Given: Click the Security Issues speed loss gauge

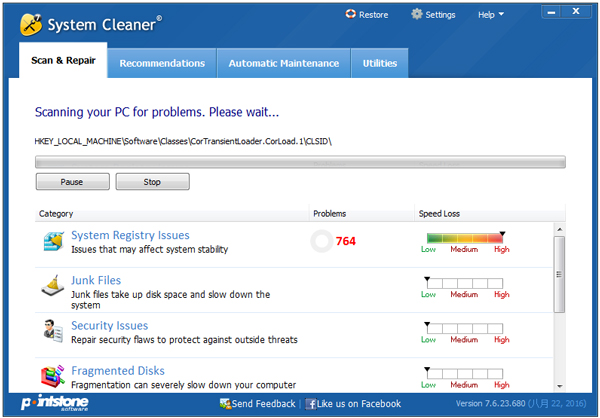Looking at the screenshot, I should (x=465, y=328).
